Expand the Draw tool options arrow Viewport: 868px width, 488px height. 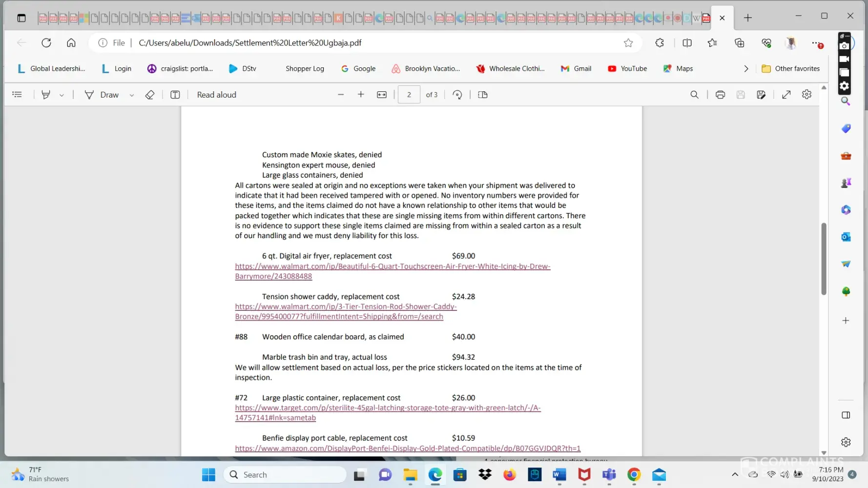pyautogui.click(x=131, y=95)
